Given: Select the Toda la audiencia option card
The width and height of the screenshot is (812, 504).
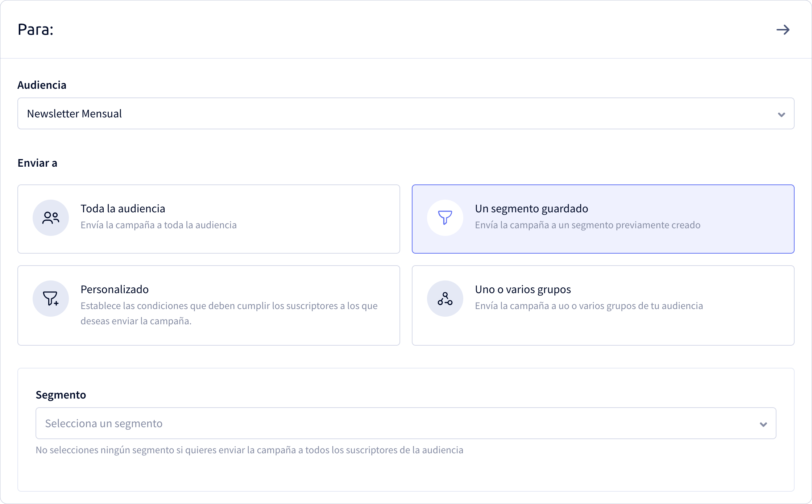Looking at the screenshot, I should (x=209, y=219).
